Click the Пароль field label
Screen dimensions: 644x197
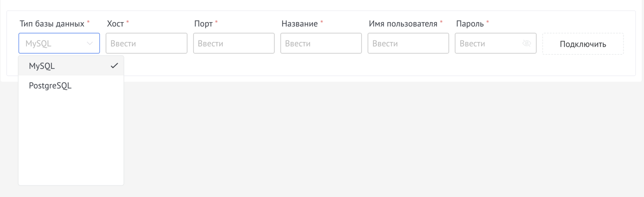(x=470, y=24)
